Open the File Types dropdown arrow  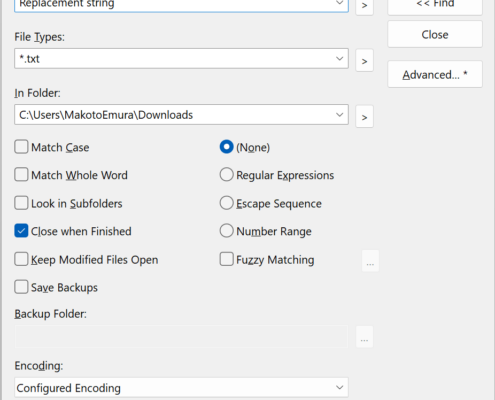(339, 59)
